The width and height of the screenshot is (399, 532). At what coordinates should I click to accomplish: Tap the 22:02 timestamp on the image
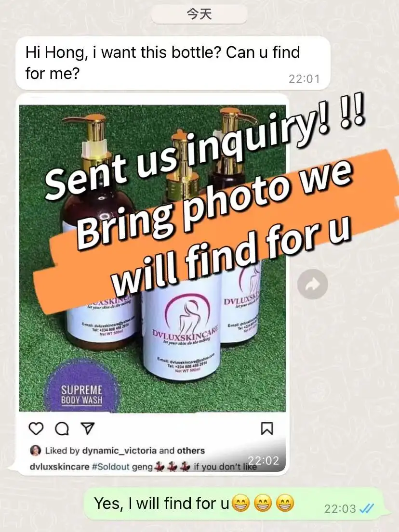[x=264, y=460]
